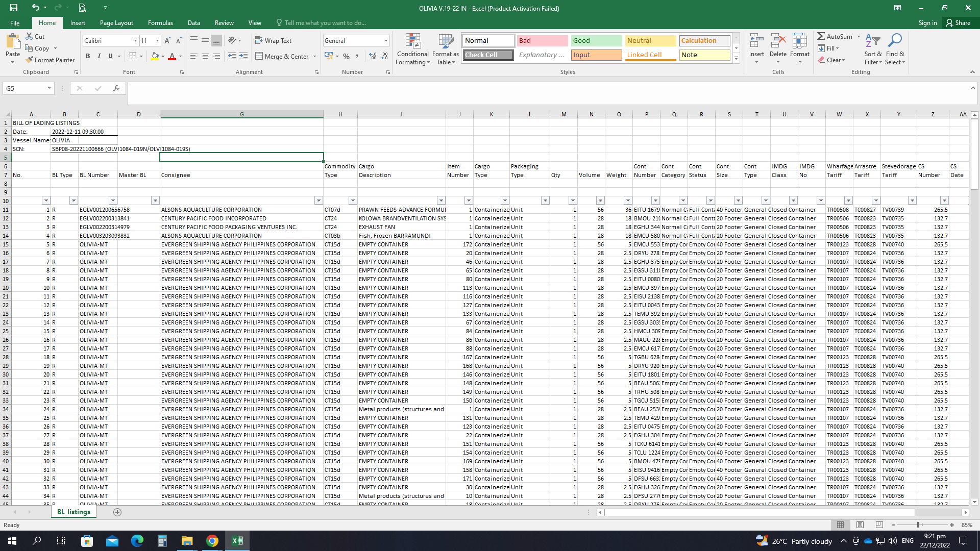
Task: Open Conditional Formatting menu
Action: point(412,49)
